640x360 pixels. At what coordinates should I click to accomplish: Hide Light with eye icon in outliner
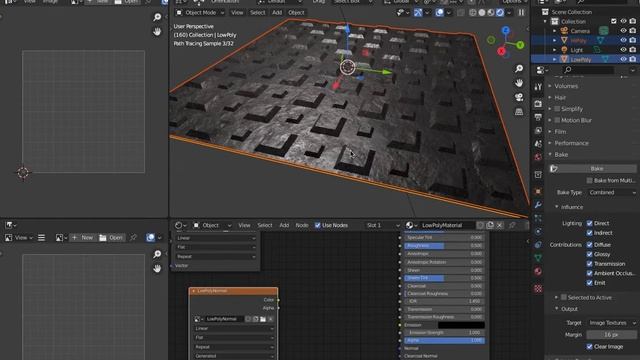pyautogui.click(x=623, y=49)
